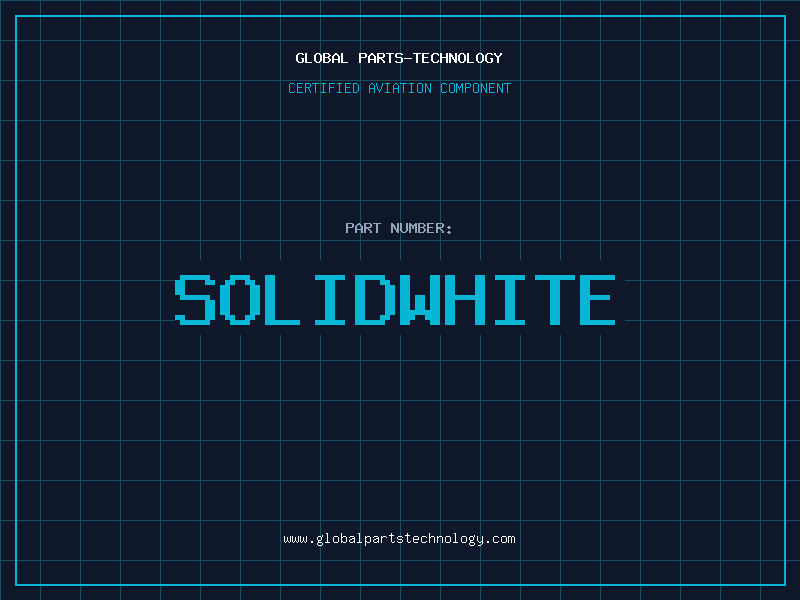The image size is (800, 600).
Task: Click the SOLIDWHITE part number text
Action: tap(396, 300)
